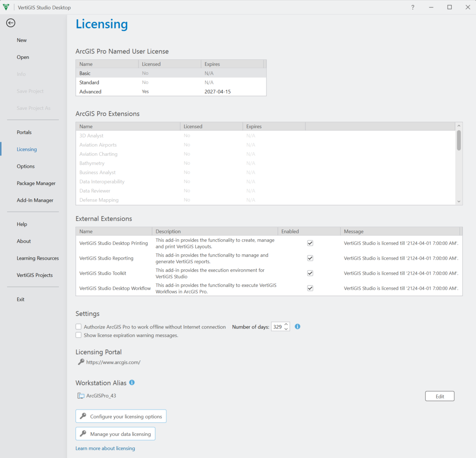Go to Portals page
The image size is (476, 458).
tap(24, 132)
